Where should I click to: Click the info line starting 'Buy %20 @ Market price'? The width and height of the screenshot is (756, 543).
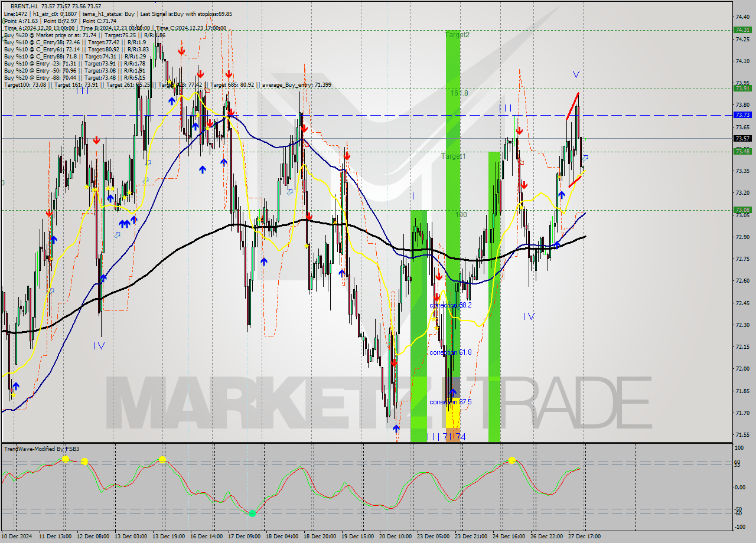coord(85,35)
